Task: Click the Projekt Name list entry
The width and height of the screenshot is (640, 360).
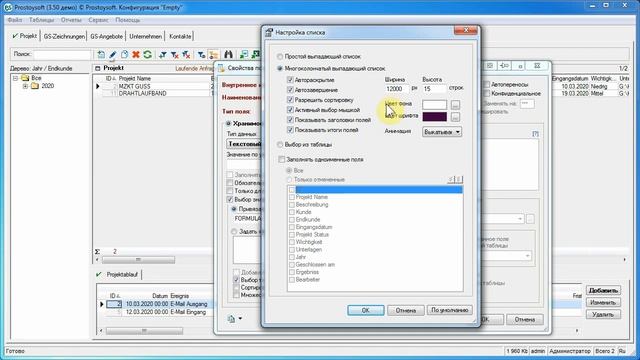Action: pyautogui.click(x=312, y=197)
